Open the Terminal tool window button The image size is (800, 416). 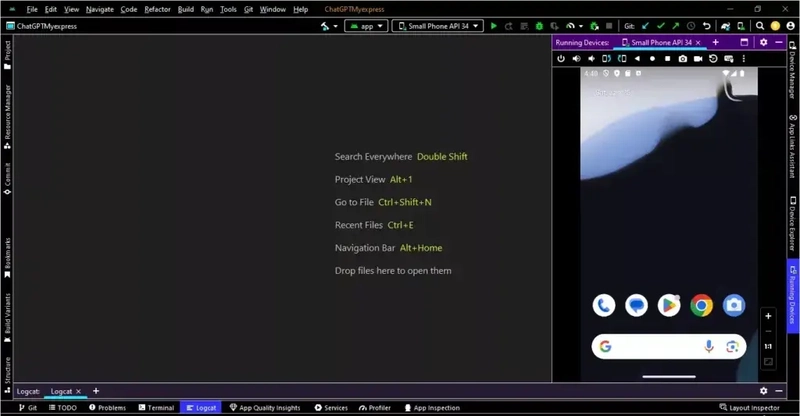point(155,408)
